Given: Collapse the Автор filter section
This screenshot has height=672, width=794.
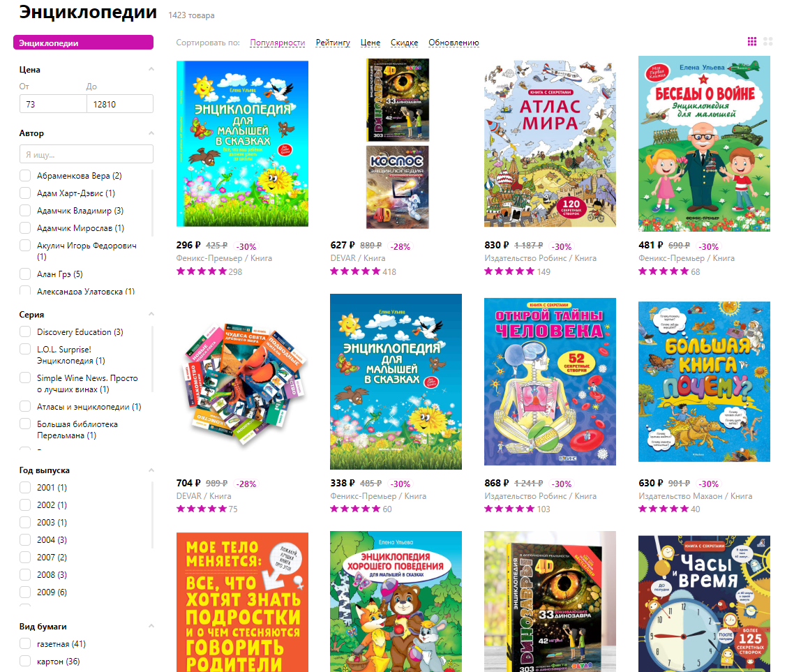Looking at the screenshot, I should (151, 133).
